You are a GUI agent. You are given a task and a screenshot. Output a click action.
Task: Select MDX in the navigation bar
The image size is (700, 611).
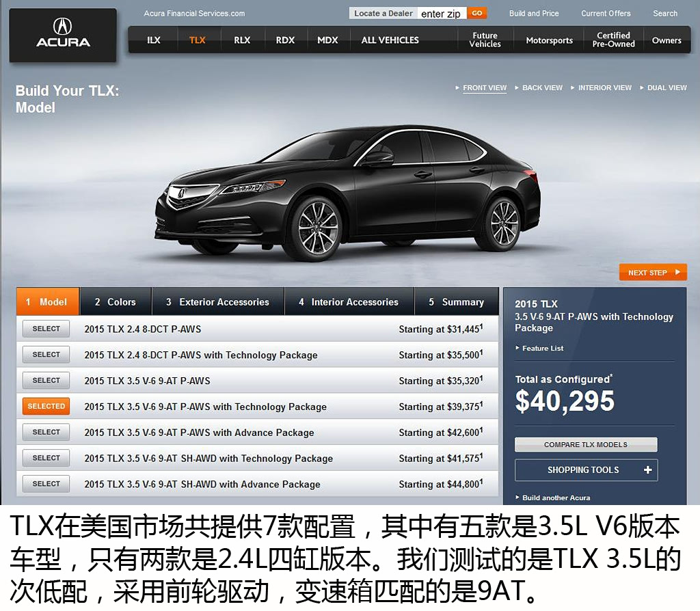(x=327, y=40)
